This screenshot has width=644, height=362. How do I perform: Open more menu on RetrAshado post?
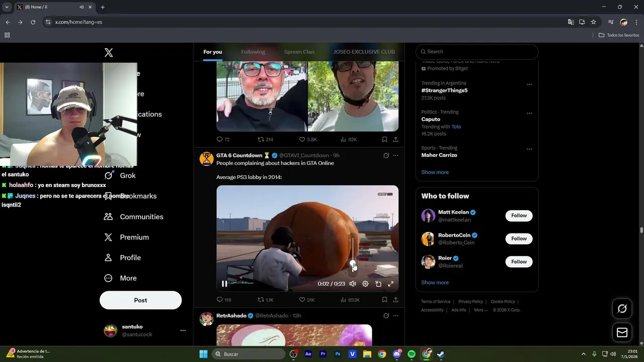[x=395, y=316]
